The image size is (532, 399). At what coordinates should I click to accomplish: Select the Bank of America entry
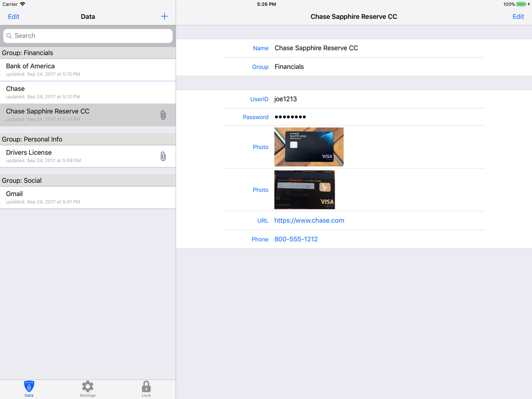point(88,70)
